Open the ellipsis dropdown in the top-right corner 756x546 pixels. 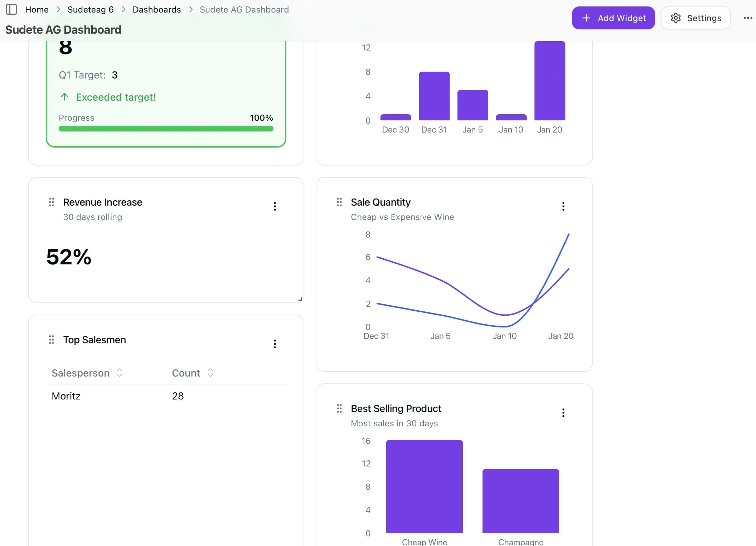click(x=747, y=18)
